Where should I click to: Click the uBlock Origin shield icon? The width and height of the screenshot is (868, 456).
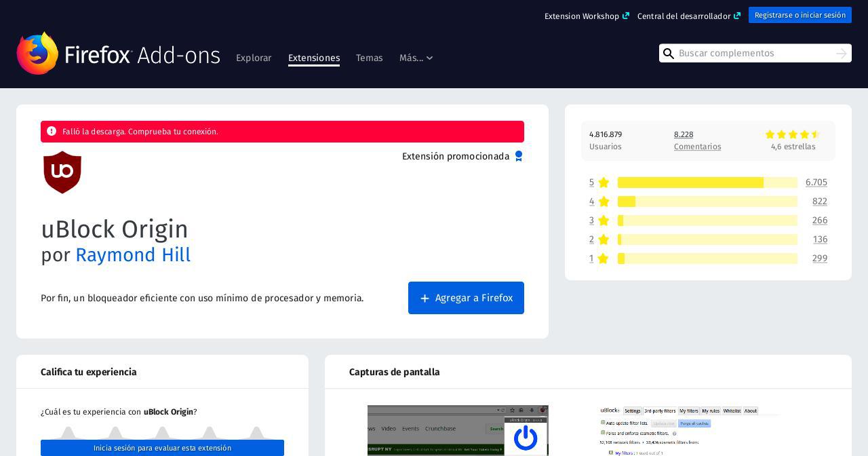coord(62,172)
